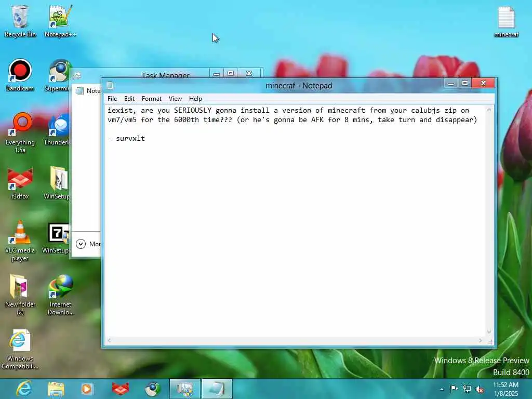Open the Recycle Bin desktop icon

20,21
